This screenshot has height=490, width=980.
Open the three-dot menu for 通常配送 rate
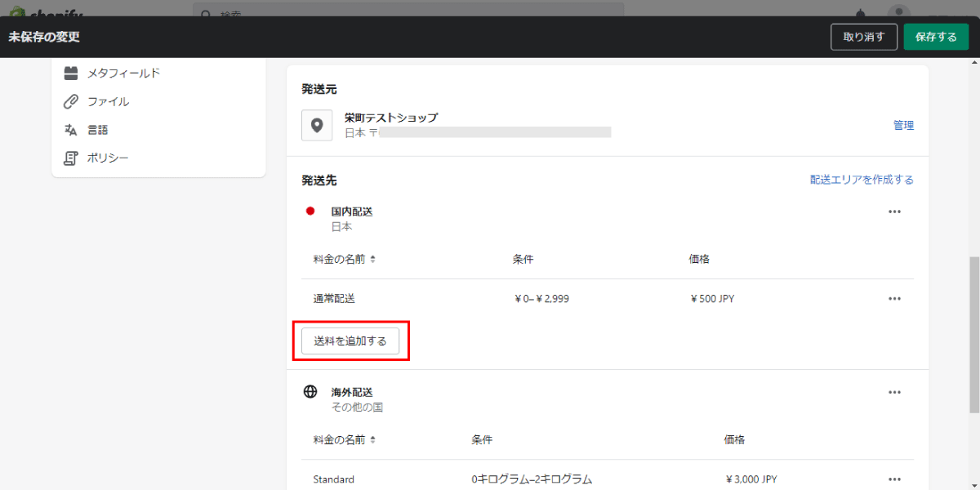pos(894,299)
